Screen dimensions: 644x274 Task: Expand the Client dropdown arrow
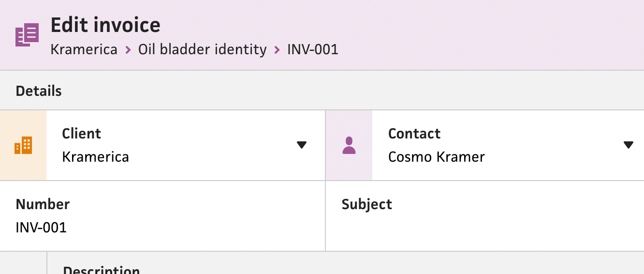(x=302, y=145)
